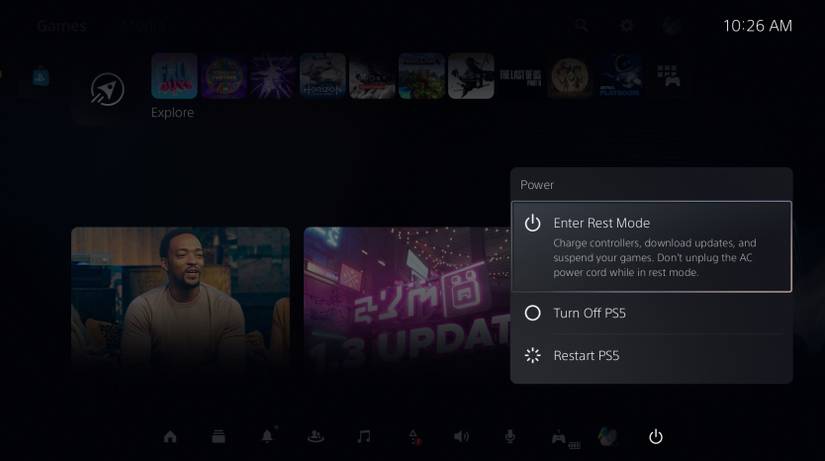Open Notifications bell icon

(x=267, y=437)
